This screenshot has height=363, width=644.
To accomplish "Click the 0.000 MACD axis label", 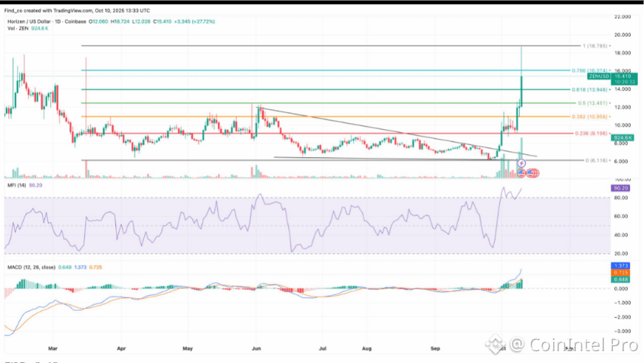I will [x=621, y=288].
